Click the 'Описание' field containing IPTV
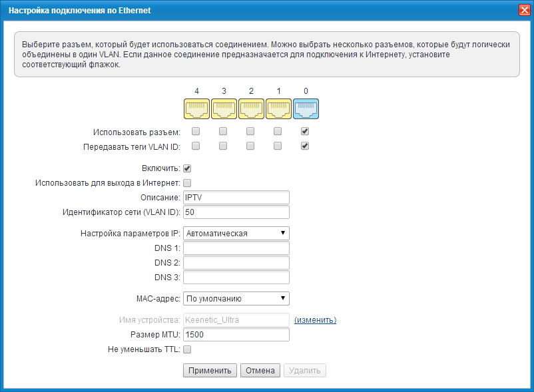This screenshot has width=534, height=392. point(236,198)
